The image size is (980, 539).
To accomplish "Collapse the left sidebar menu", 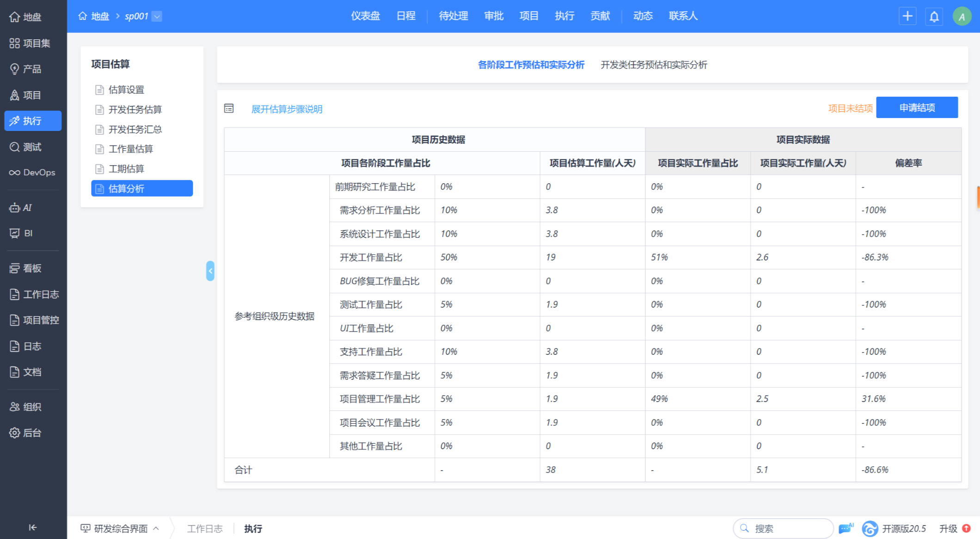I will [32, 527].
